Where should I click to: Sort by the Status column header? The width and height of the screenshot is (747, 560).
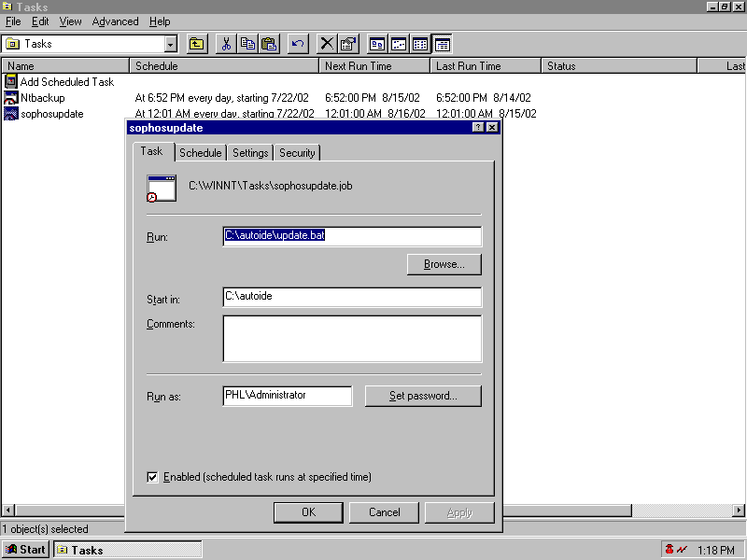619,65
